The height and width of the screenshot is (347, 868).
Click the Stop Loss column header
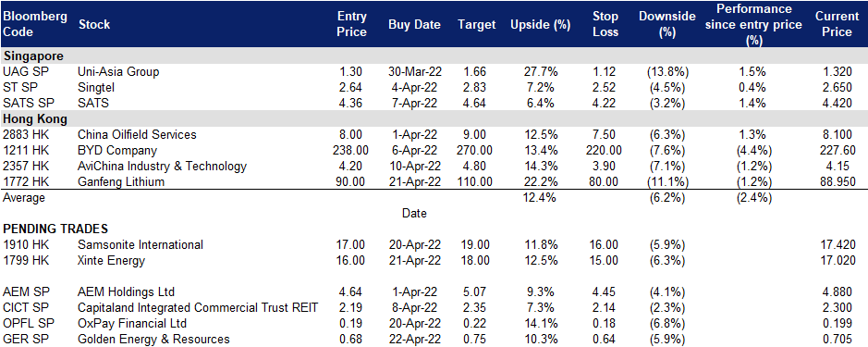point(605,24)
